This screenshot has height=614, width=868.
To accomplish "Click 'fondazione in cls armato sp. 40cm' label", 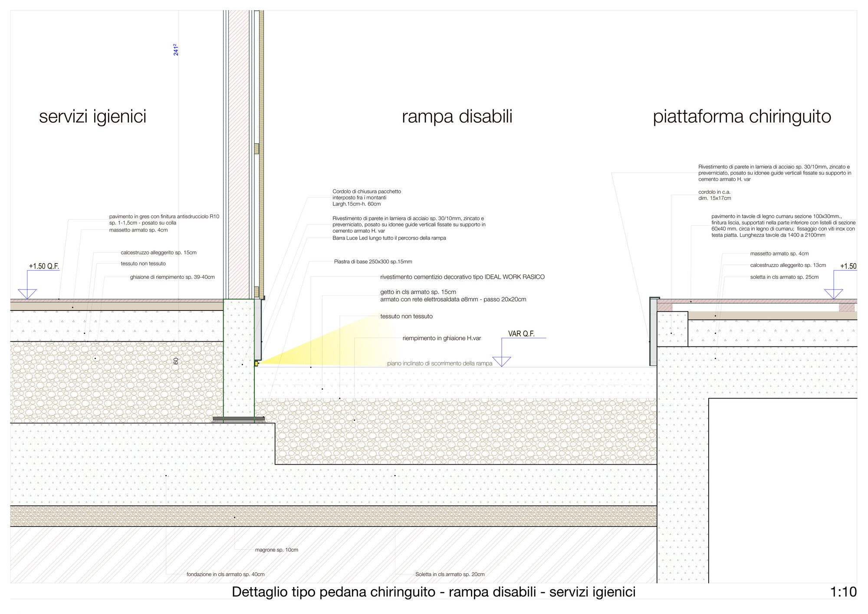I will (225, 574).
